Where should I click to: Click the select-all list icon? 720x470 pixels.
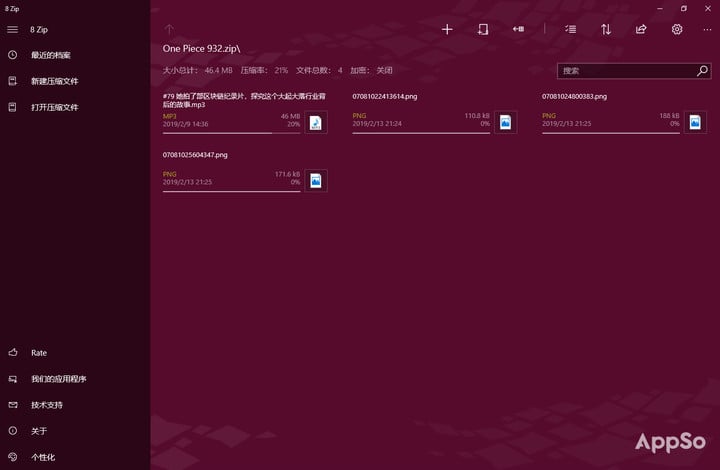(570, 29)
